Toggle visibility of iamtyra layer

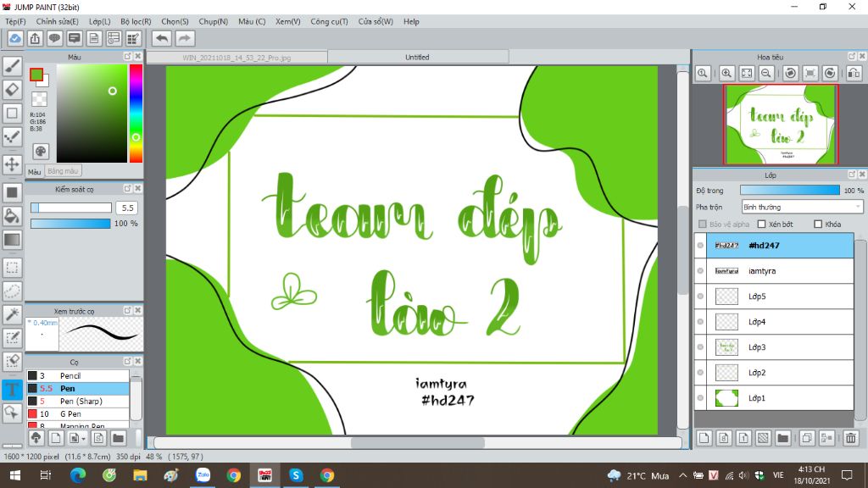click(700, 270)
